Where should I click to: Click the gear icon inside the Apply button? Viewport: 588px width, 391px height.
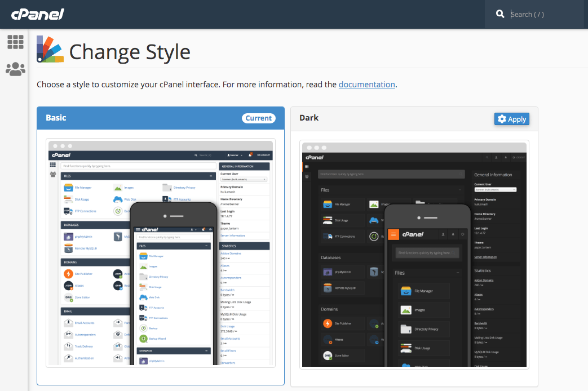(502, 119)
